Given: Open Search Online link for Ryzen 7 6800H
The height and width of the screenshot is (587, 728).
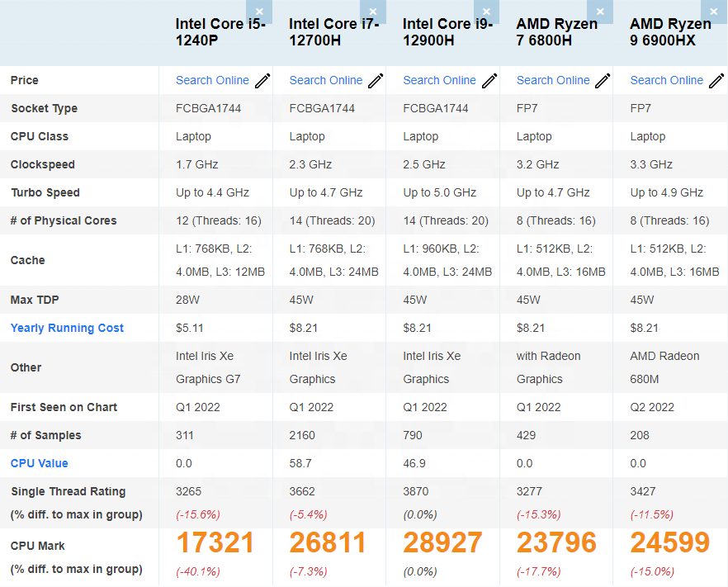Looking at the screenshot, I should point(553,80).
